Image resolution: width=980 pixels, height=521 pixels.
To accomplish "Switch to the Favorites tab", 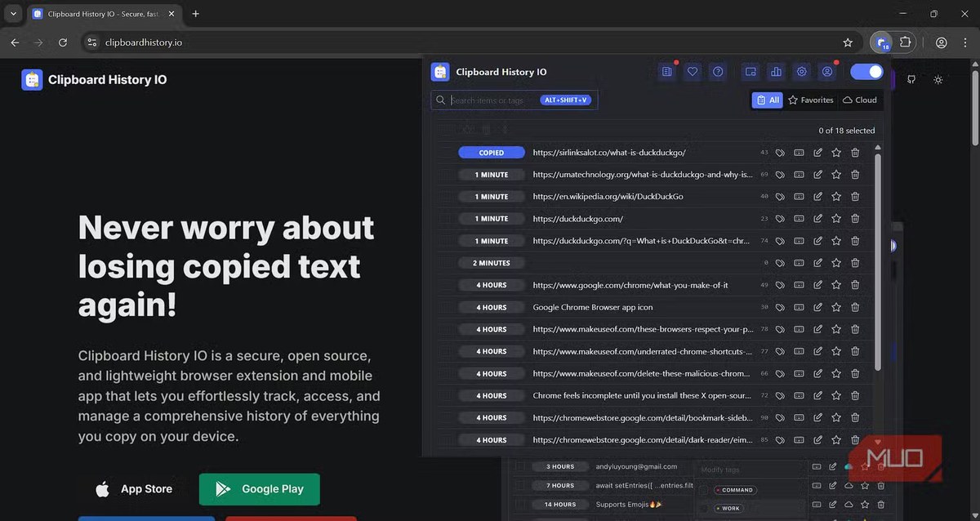I will [810, 100].
